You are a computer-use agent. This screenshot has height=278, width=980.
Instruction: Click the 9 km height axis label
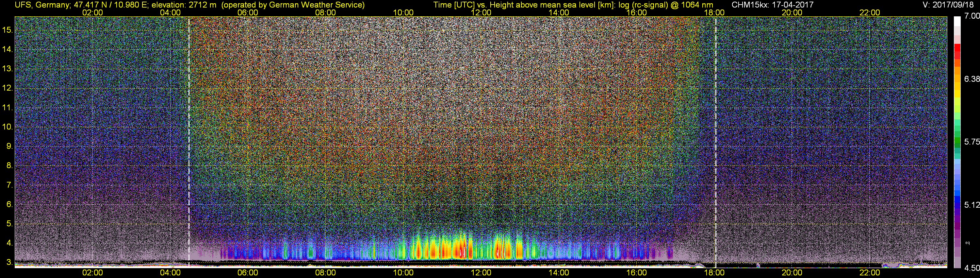tap(9, 146)
